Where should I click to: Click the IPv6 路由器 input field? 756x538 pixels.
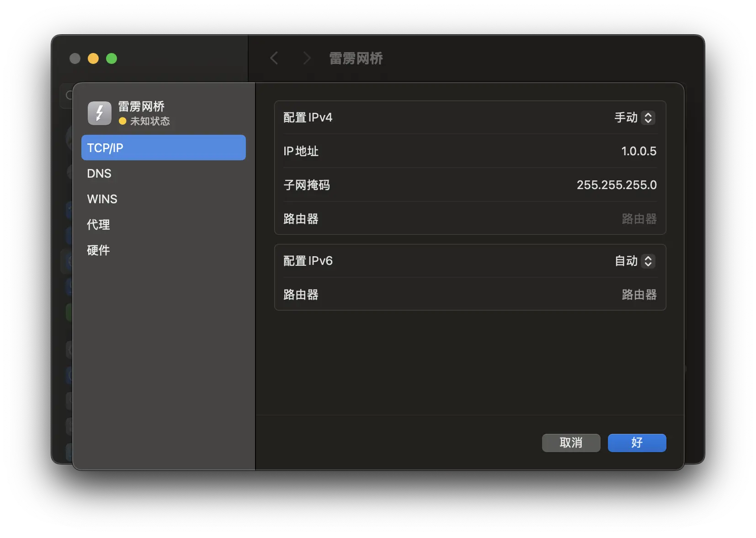click(640, 295)
